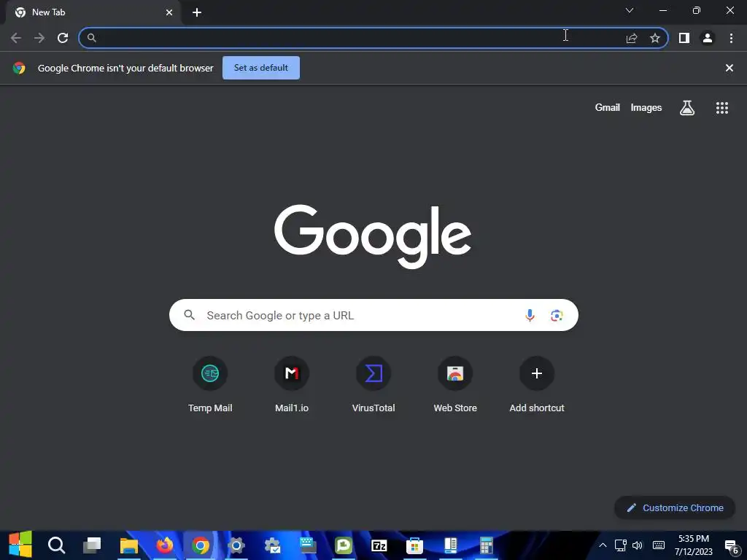Launch Firefox from taskbar
747x560 pixels.
point(164,545)
